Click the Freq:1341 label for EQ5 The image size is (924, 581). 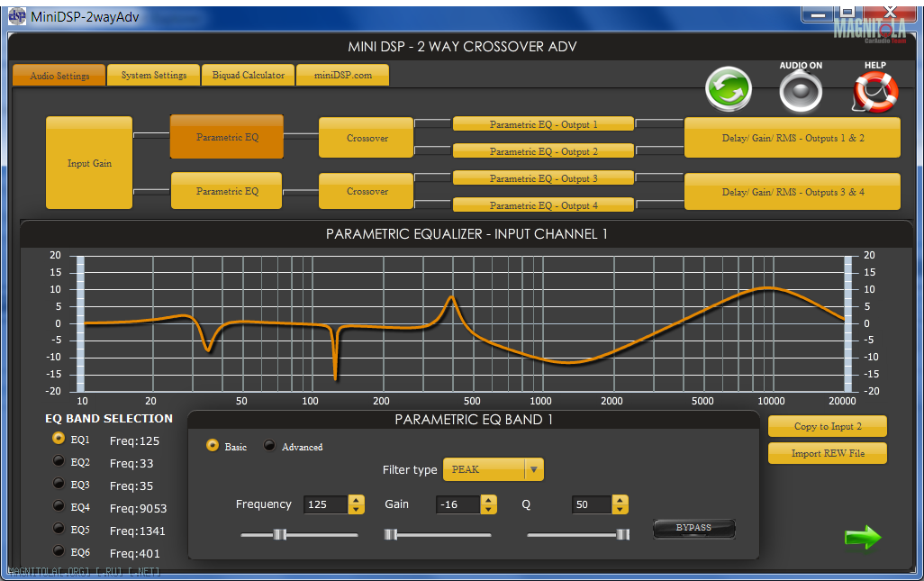[x=137, y=531]
